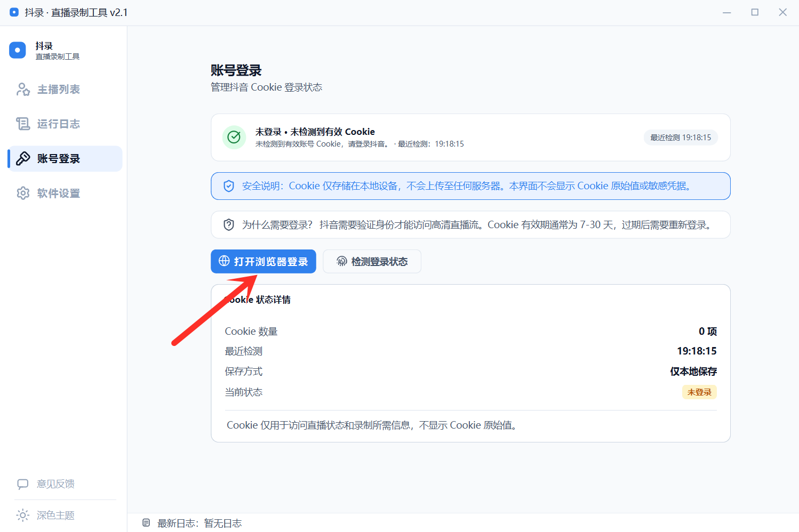
Task: Click the log icon in status bar
Action: [x=146, y=523]
